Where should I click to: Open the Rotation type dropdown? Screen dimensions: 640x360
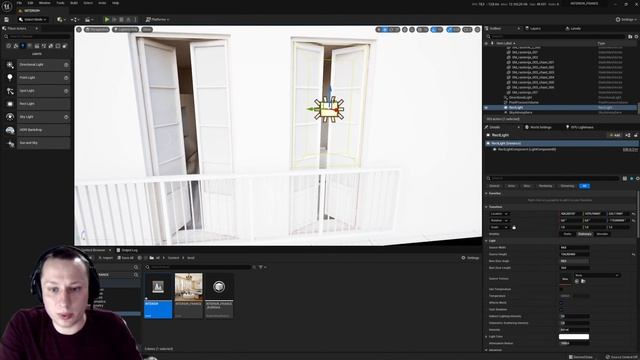(x=499, y=220)
